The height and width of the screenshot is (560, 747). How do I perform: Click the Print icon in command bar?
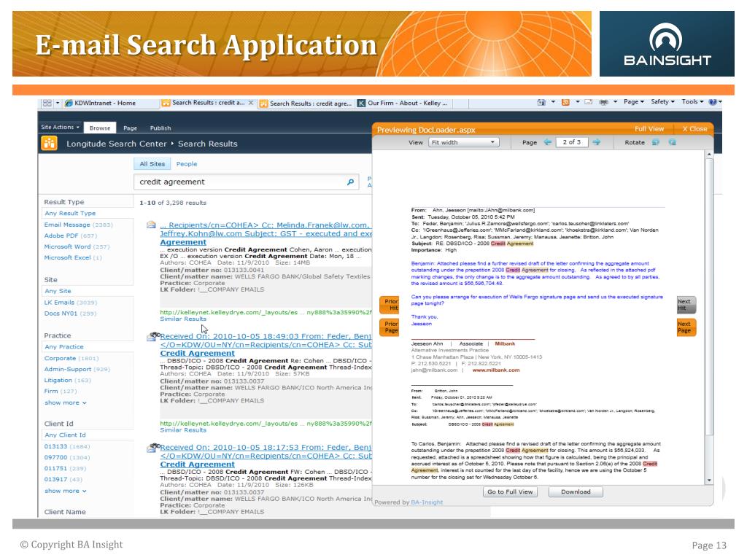(603, 102)
